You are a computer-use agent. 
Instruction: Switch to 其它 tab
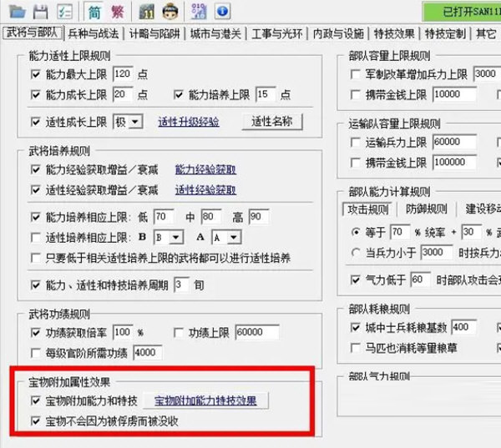click(x=486, y=33)
